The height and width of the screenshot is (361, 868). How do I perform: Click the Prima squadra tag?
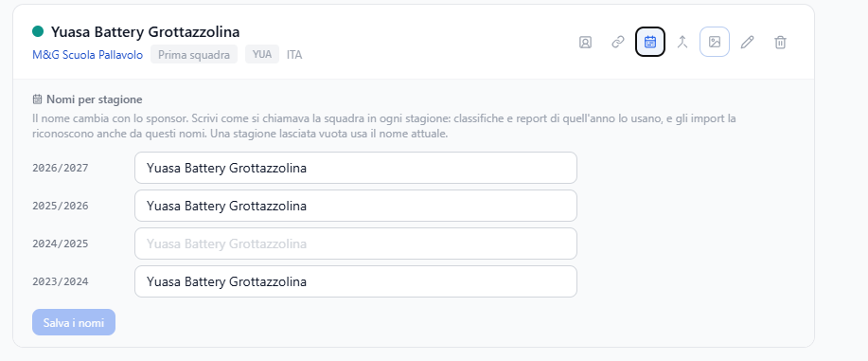(x=194, y=54)
